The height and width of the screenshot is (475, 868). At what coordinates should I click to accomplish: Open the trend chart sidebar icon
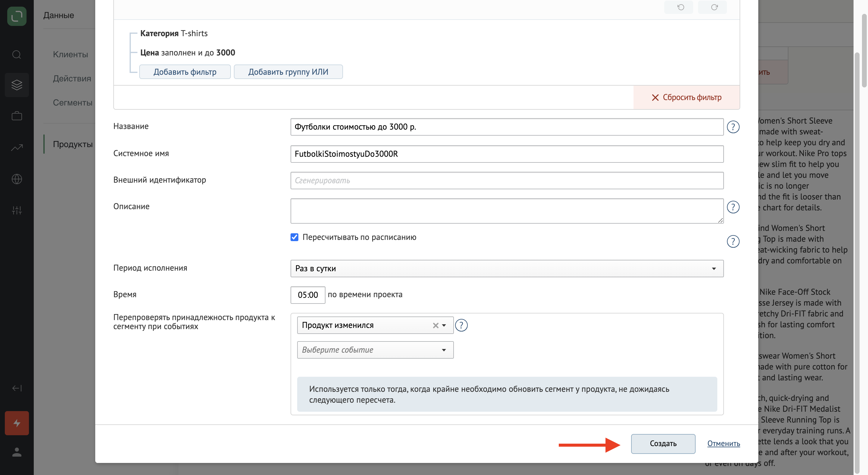[17, 148]
